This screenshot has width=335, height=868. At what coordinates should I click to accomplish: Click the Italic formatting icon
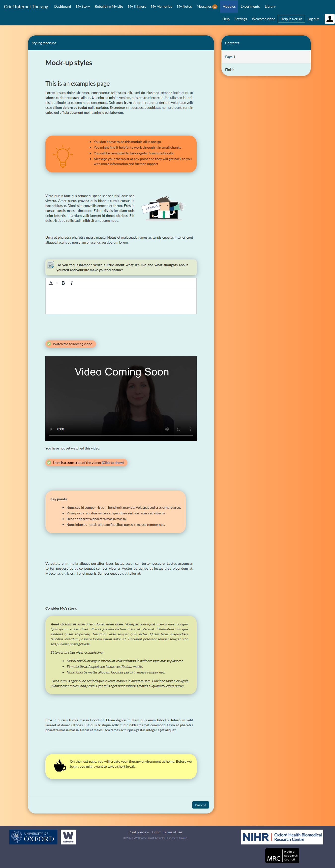(71, 283)
